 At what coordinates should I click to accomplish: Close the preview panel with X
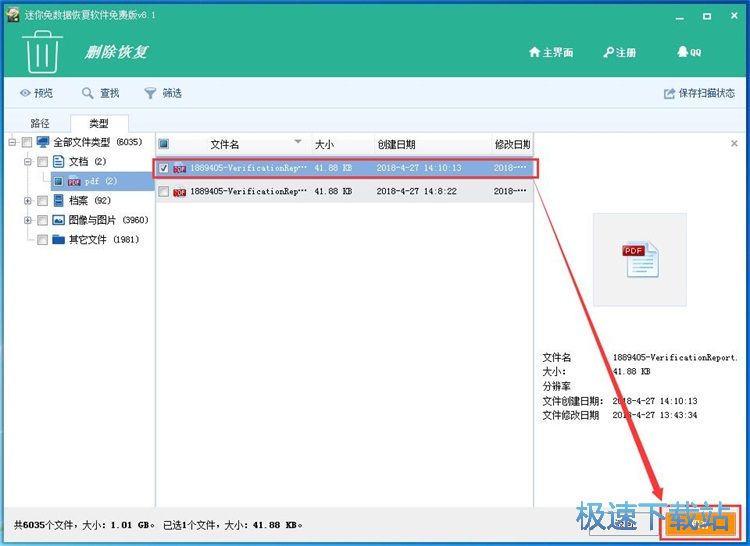coord(734,143)
